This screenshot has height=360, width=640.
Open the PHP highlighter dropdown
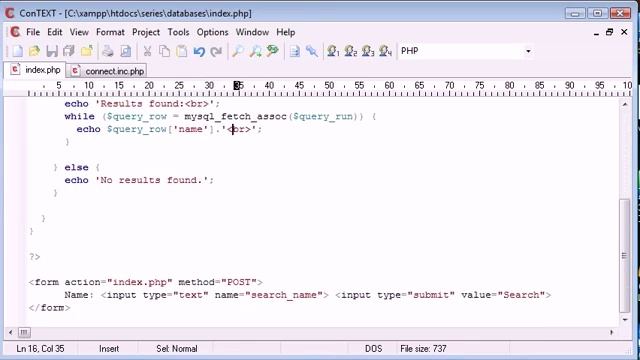pyautogui.click(x=528, y=51)
